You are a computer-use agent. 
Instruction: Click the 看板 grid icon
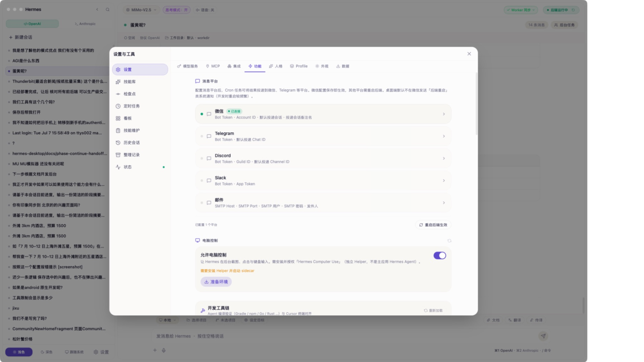pyautogui.click(x=118, y=118)
